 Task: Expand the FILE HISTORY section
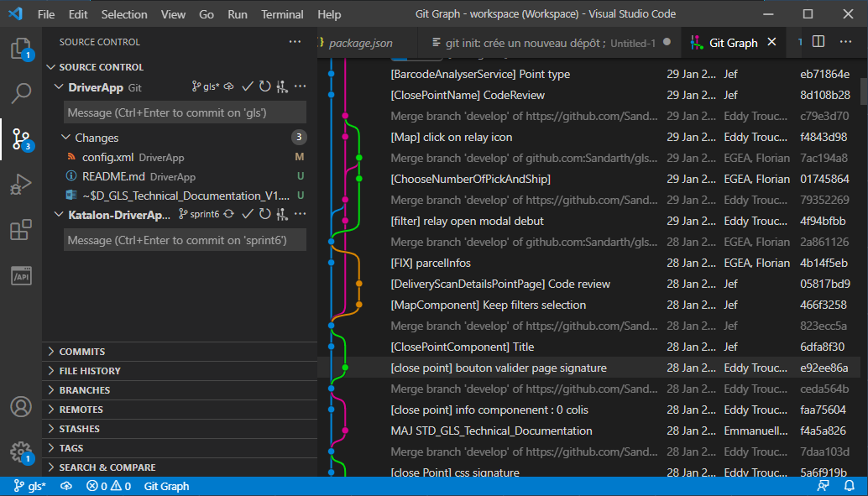[180, 371]
